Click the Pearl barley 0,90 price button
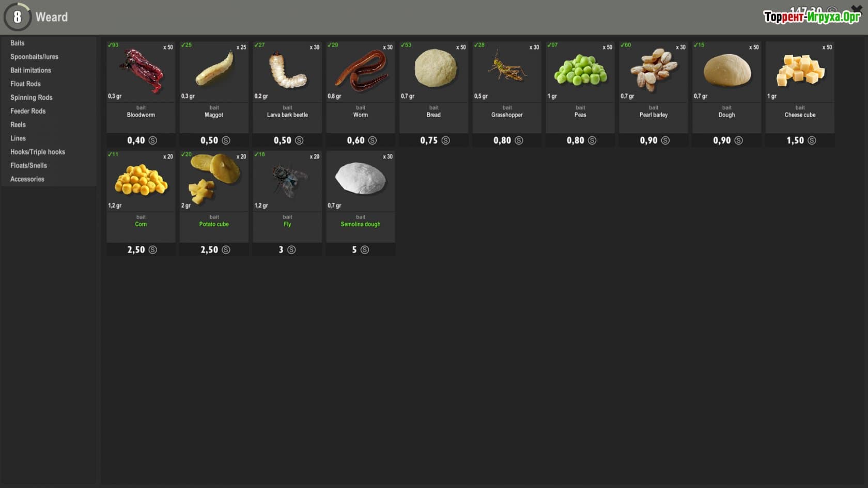868x488 pixels. (654, 140)
